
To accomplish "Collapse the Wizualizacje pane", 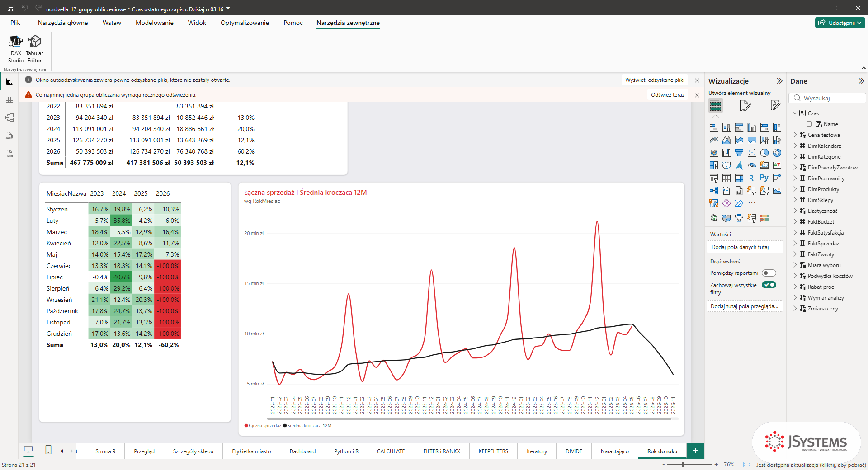I will (x=779, y=81).
